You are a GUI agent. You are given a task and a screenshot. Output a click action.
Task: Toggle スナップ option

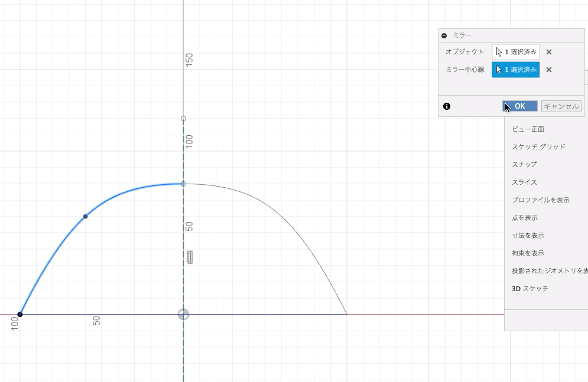click(524, 164)
